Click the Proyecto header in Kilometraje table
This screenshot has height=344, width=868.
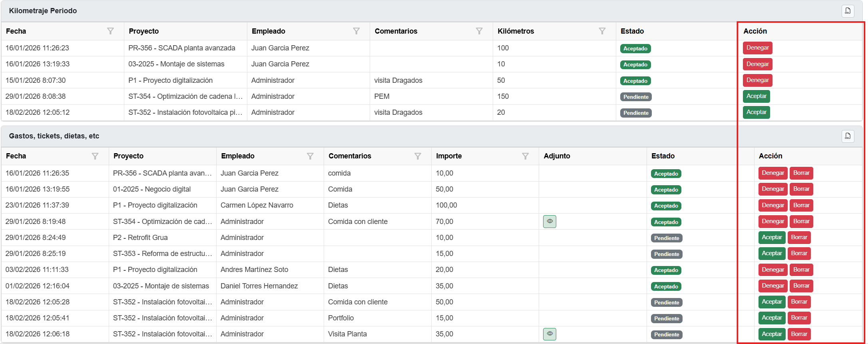[x=144, y=31]
